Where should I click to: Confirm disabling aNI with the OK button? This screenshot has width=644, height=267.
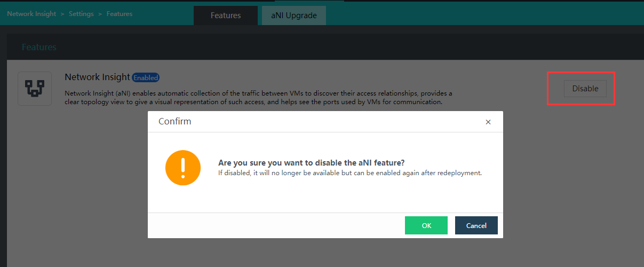(x=426, y=225)
